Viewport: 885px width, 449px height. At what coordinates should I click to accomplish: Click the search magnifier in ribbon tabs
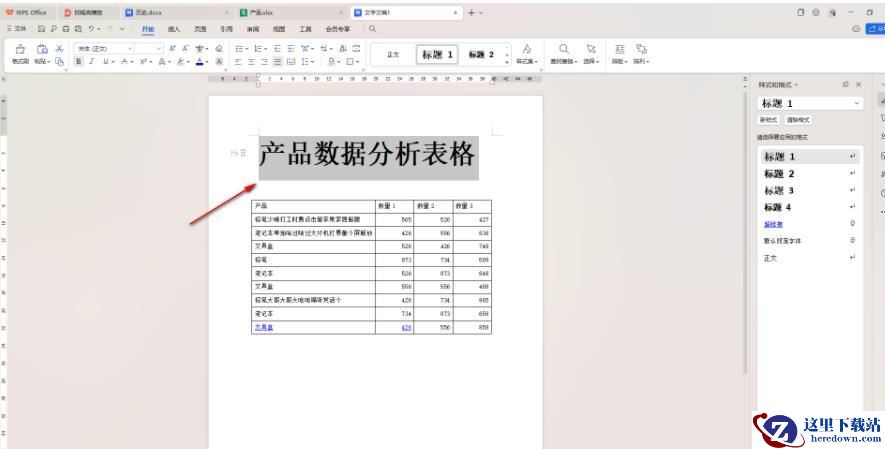[x=372, y=29]
